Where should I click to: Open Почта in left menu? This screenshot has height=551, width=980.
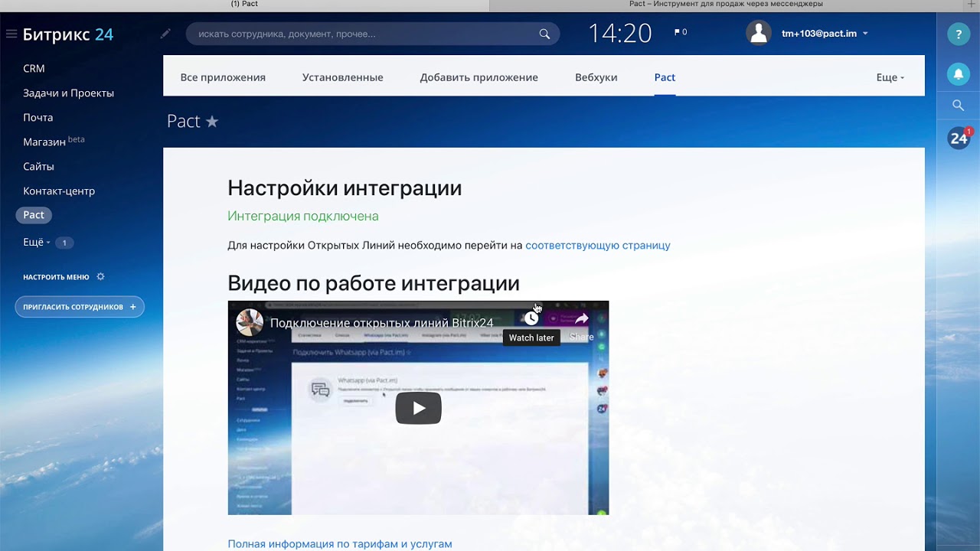click(38, 117)
